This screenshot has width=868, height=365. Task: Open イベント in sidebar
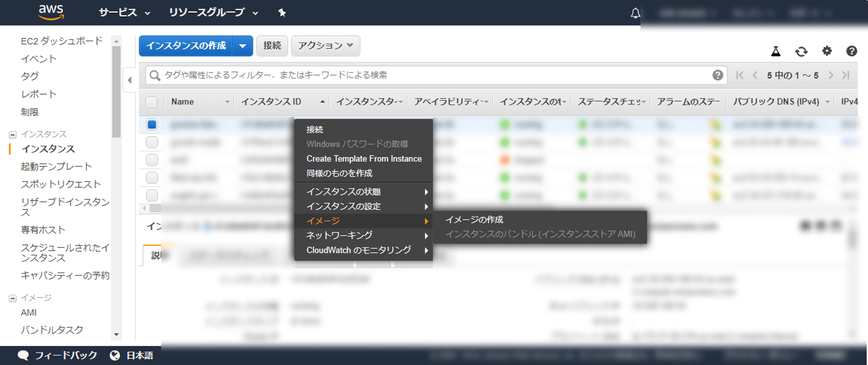[39, 59]
